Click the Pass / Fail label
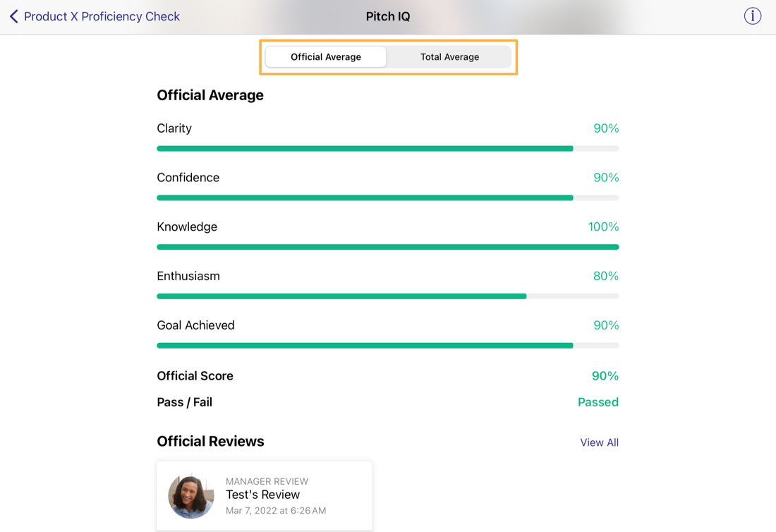This screenshot has height=532, width=776. click(x=185, y=402)
